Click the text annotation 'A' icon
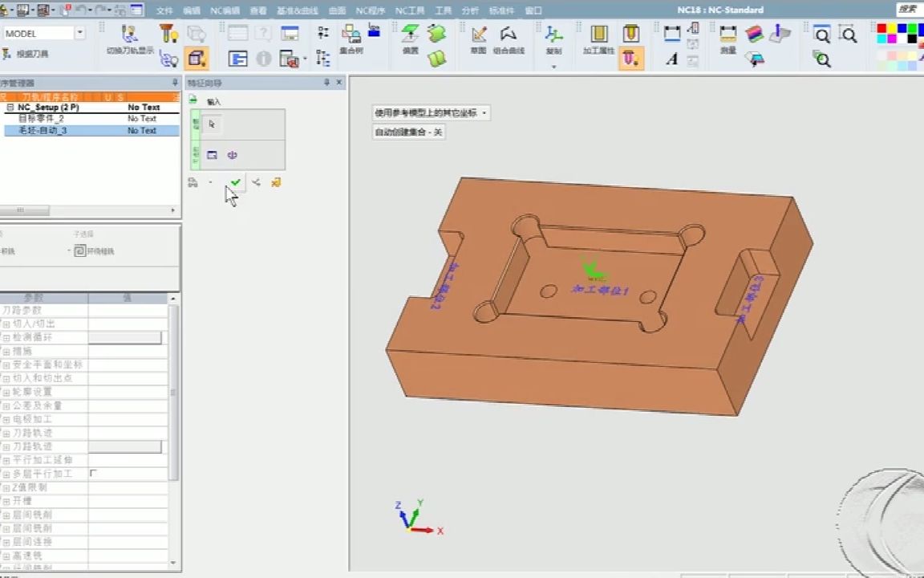Image resolution: width=924 pixels, height=578 pixels. tap(672, 59)
